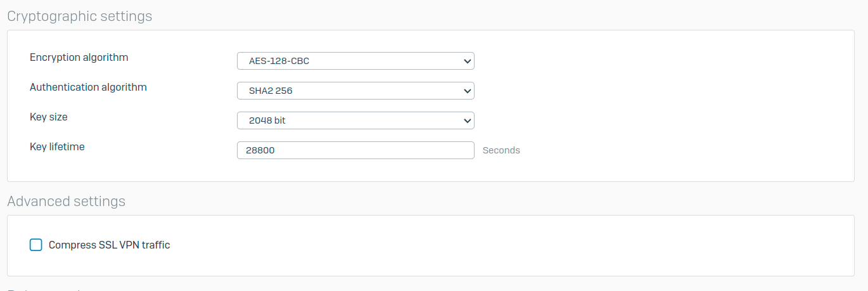Open the Key size 2048 bit dropdown
Viewport: 868px width, 291px height.
pyautogui.click(x=355, y=120)
